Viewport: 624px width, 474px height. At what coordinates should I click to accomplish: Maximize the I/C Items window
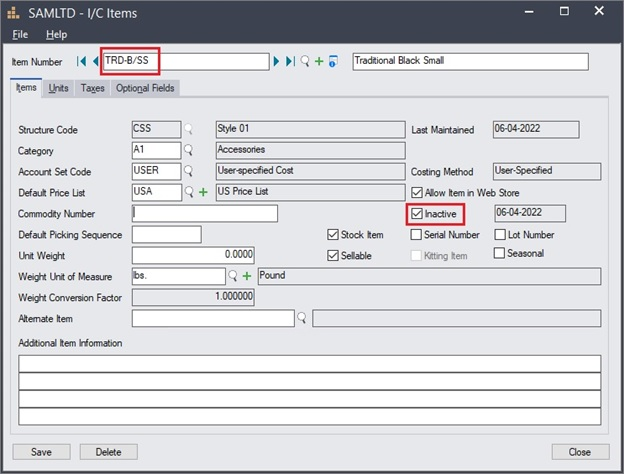(x=564, y=11)
